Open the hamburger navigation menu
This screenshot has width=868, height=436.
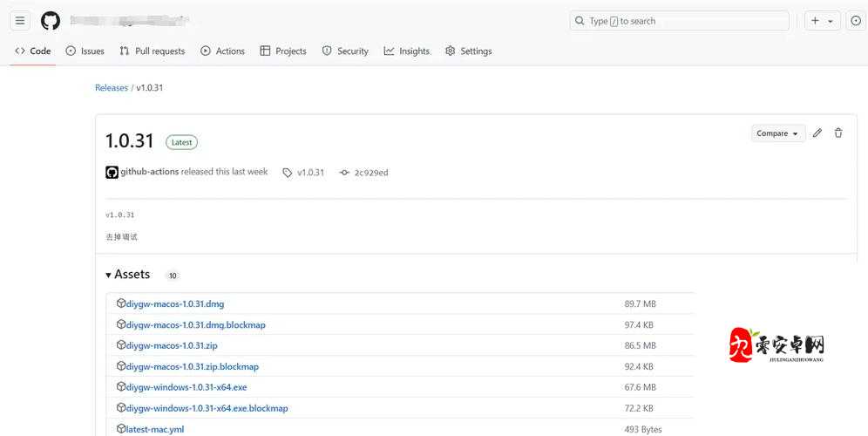tap(20, 21)
